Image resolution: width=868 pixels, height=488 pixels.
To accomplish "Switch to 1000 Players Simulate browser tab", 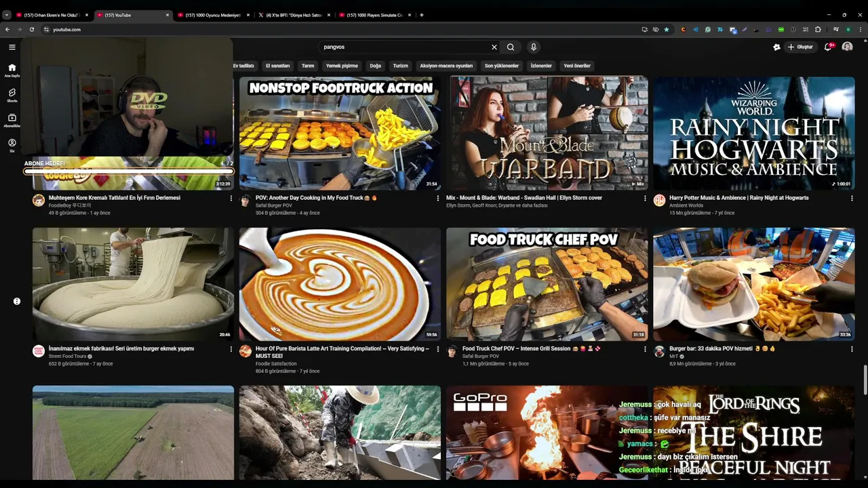I will (x=374, y=15).
